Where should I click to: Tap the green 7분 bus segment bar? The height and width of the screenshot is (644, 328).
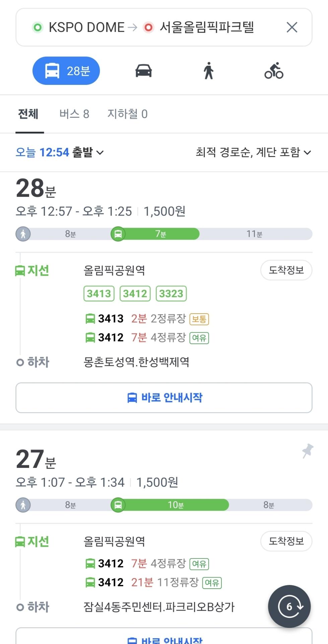click(161, 234)
